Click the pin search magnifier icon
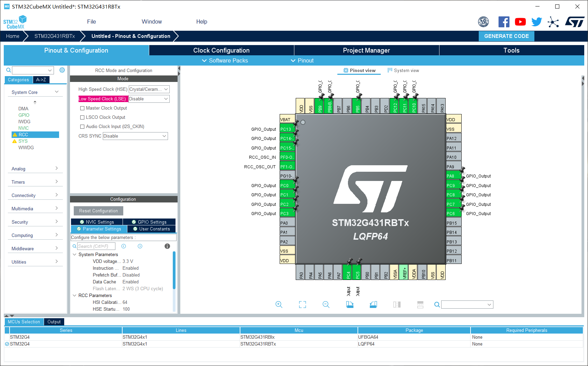This screenshot has width=588, height=366. point(437,305)
